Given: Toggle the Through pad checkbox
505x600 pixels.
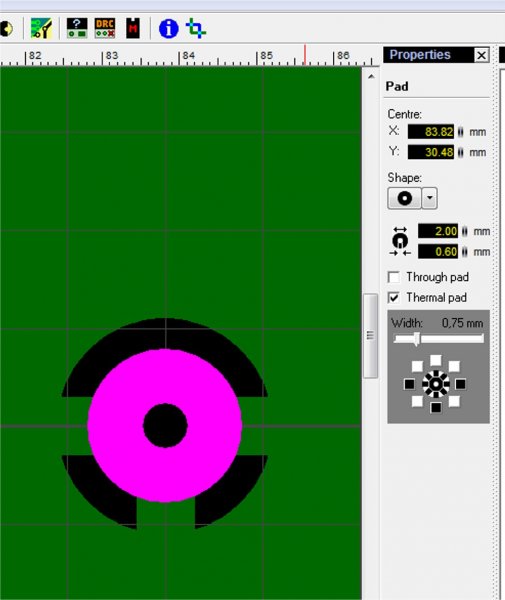Looking at the screenshot, I should (394, 277).
